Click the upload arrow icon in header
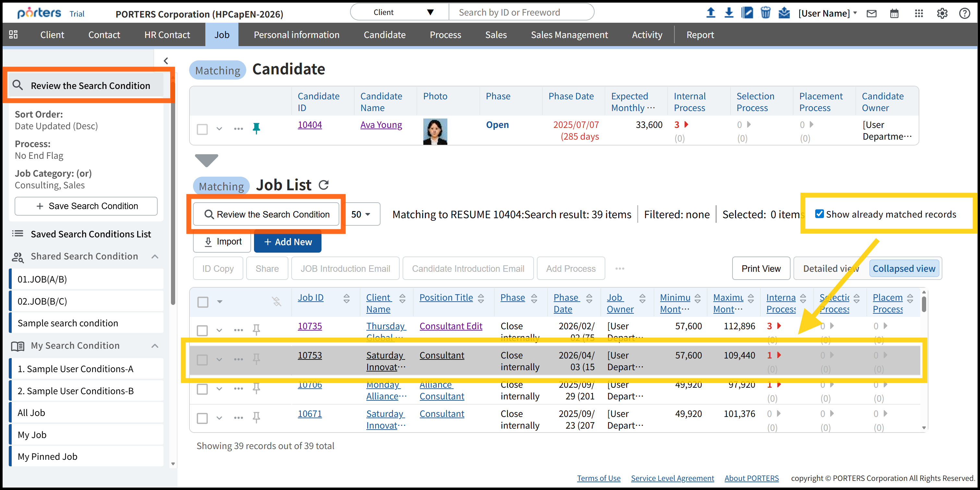This screenshot has height=490, width=980. [710, 13]
